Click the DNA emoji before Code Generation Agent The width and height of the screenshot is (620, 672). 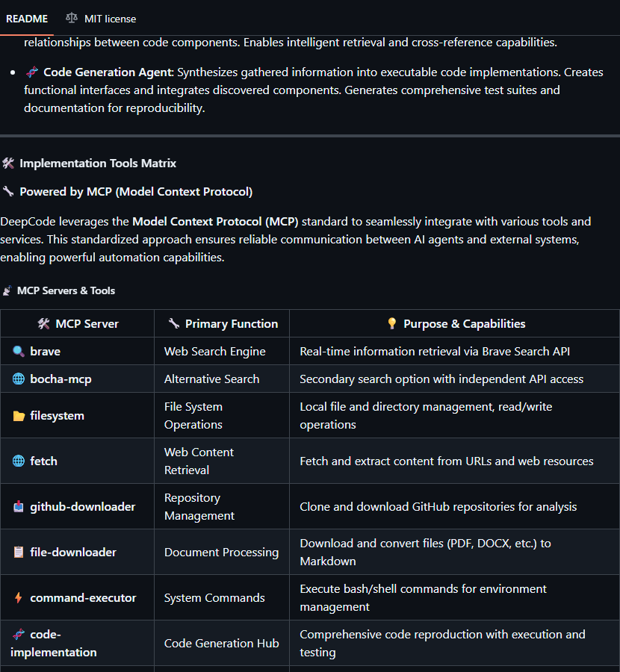[31, 72]
